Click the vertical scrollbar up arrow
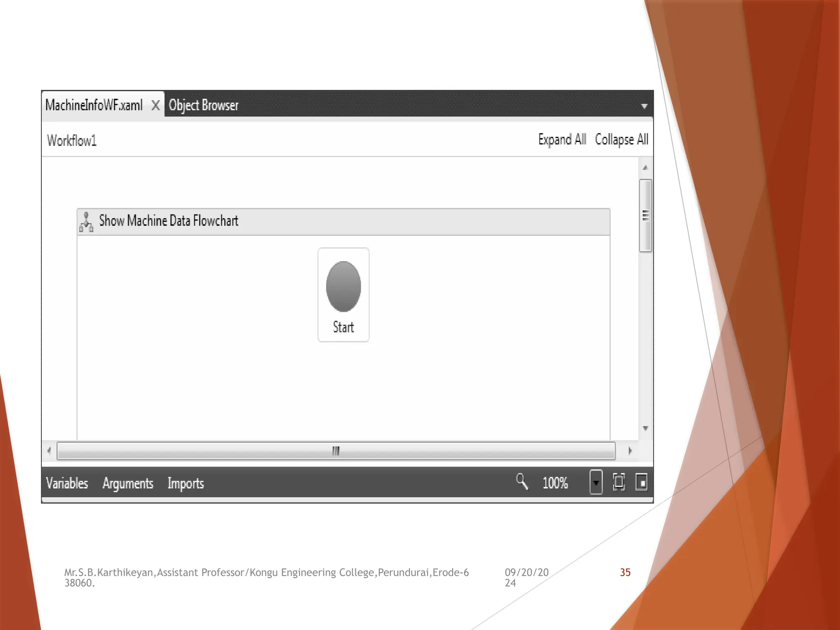This screenshot has width=840, height=630. point(645,168)
